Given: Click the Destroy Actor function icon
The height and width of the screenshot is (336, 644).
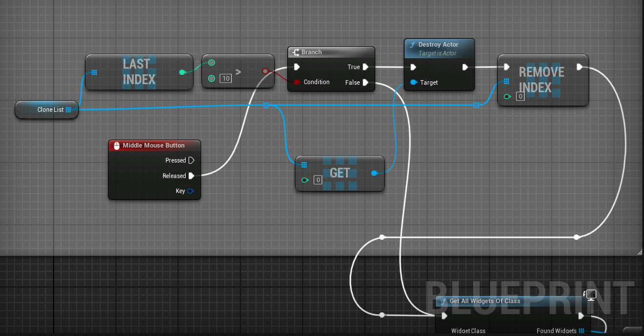Looking at the screenshot, I should click(412, 45).
